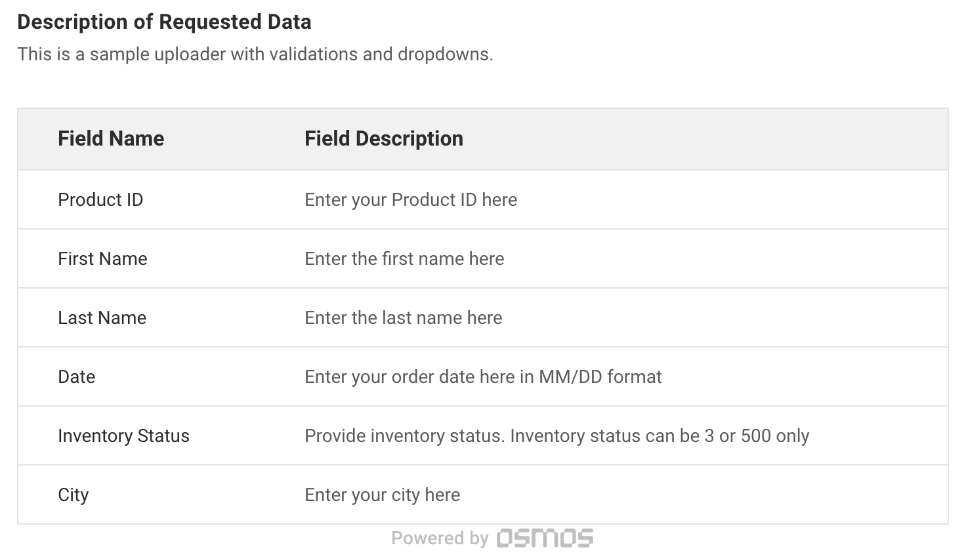966x560 pixels.
Task: Select the 'Product ID' field name
Action: click(100, 200)
